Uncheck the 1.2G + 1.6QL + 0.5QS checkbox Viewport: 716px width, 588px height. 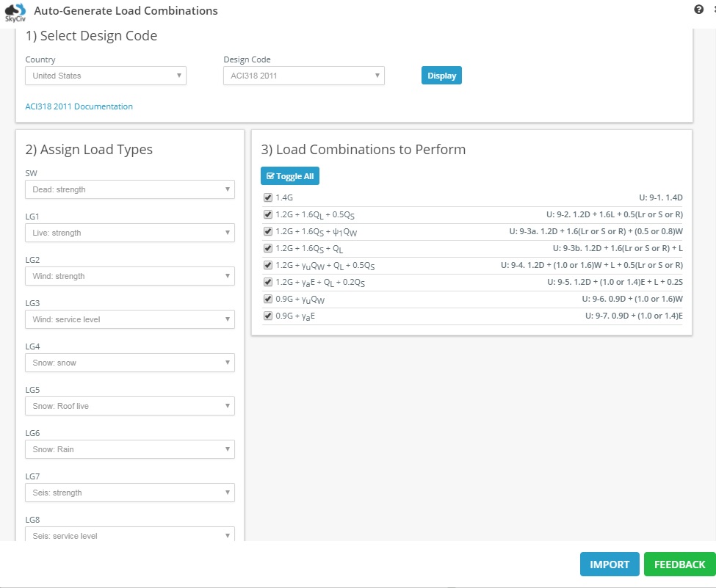[268, 214]
